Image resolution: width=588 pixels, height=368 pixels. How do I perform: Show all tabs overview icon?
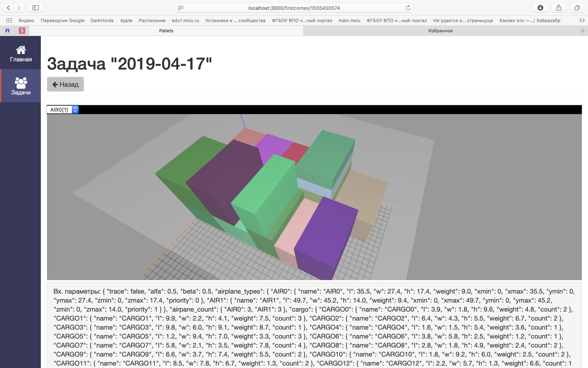(x=577, y=8)
